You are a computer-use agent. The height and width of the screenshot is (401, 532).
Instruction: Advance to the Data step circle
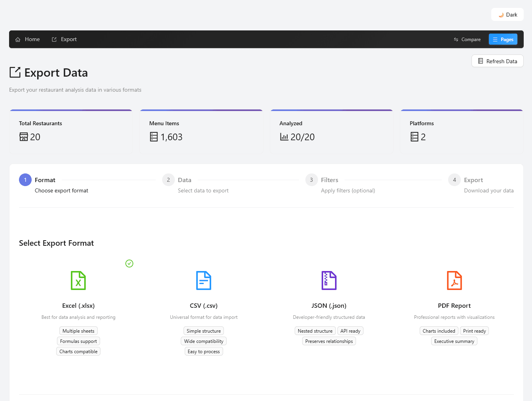tap(168, 180)
